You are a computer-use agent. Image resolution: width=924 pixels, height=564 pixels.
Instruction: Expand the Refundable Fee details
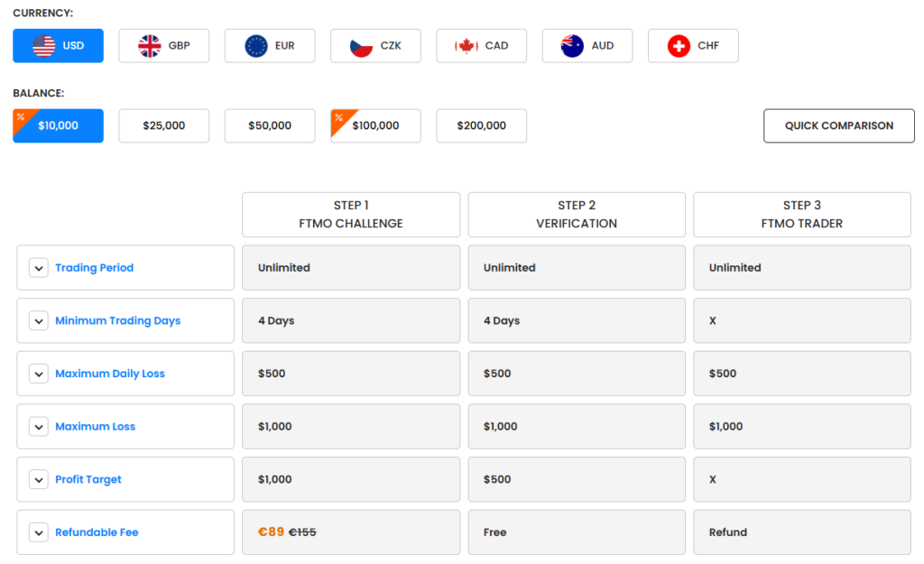(38, 532)
